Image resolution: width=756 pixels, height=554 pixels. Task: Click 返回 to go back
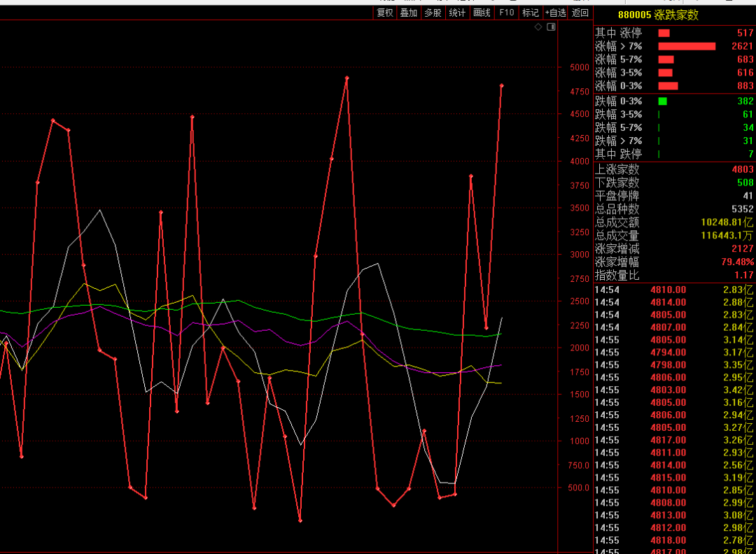[x=580, y=13]
